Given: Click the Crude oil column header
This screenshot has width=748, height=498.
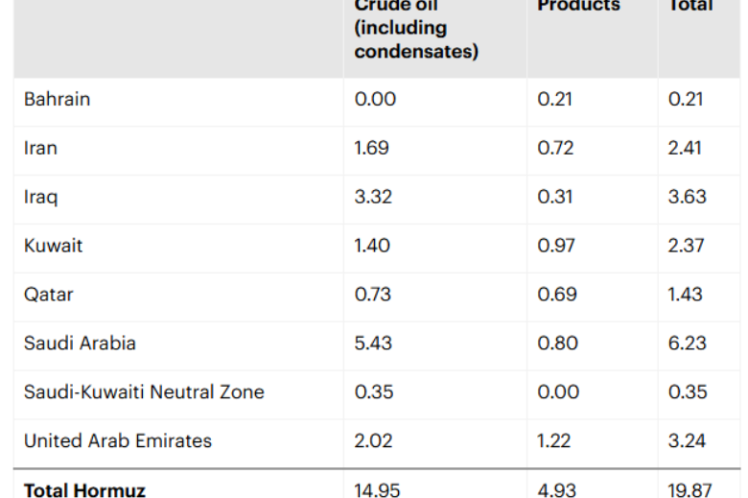Looking at the screenshot, I should (x=415, y=28).
